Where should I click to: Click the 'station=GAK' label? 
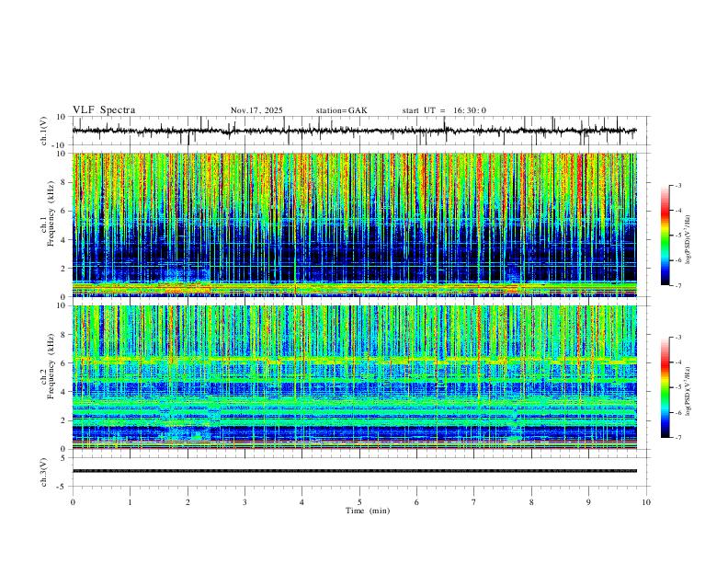tap(342, 110)
